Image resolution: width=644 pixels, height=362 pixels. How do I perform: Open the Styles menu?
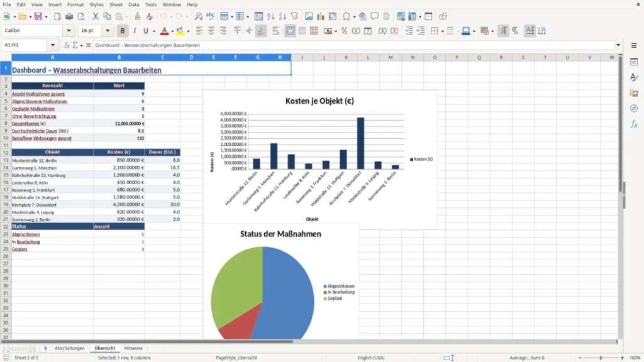tap(96, 4)
